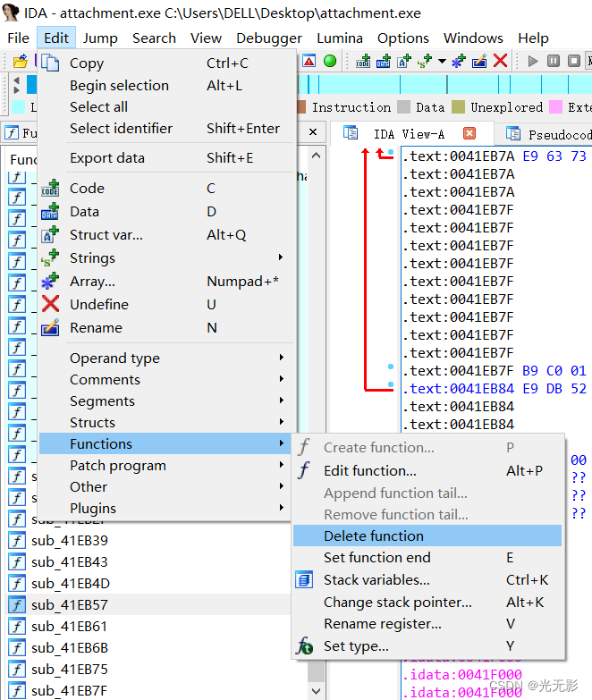Click the green circle toolbar icon
The image size is (592, 700).
(330, 61)
